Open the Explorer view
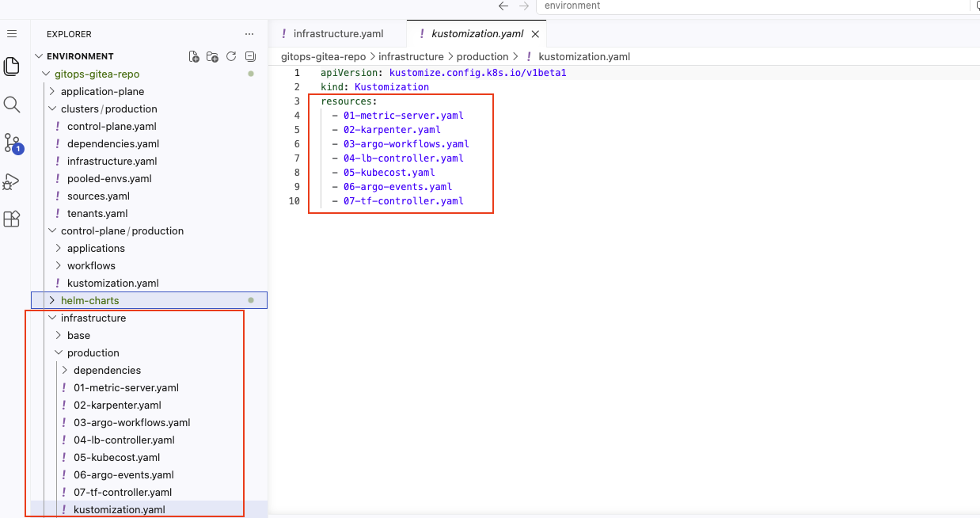The image size is (980, 518). click(11, 67)
